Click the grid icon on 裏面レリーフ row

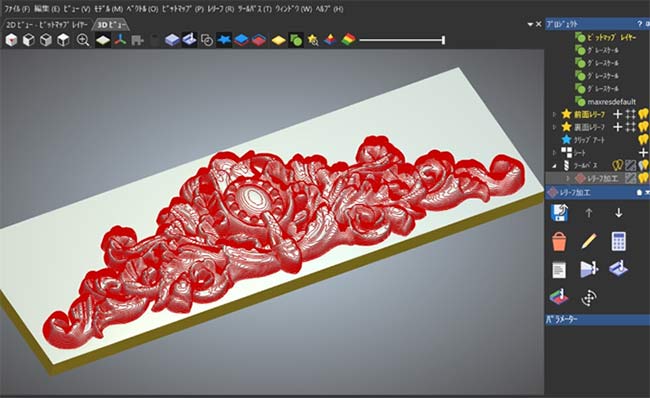[x=631, y=127]
